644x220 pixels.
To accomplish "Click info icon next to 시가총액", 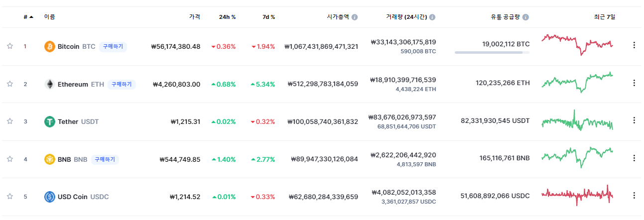I will click(x=354, y=17).
